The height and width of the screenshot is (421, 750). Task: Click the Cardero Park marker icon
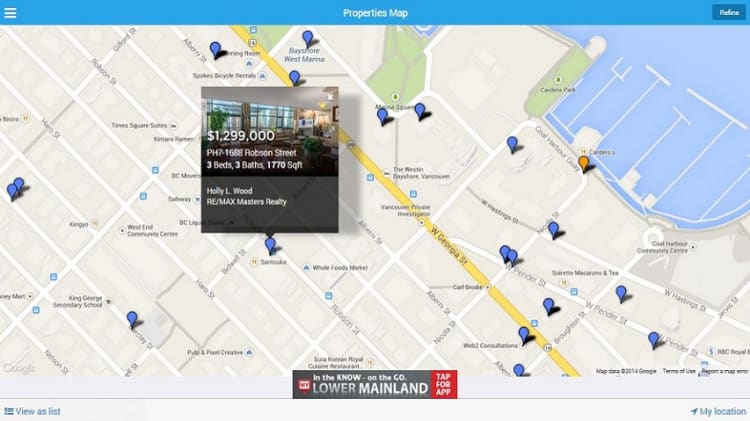click(558, 79)
